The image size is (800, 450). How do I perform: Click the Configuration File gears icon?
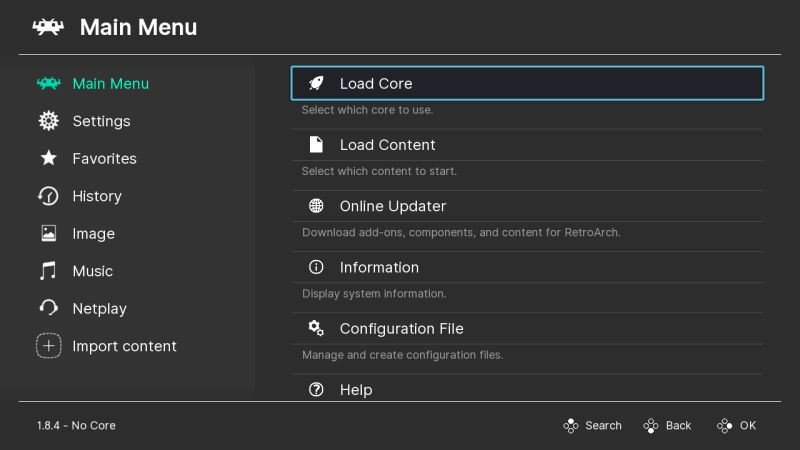pos(316,328)
